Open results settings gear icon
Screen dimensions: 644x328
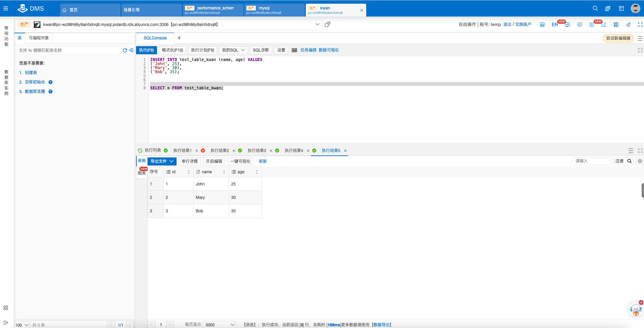640,161
